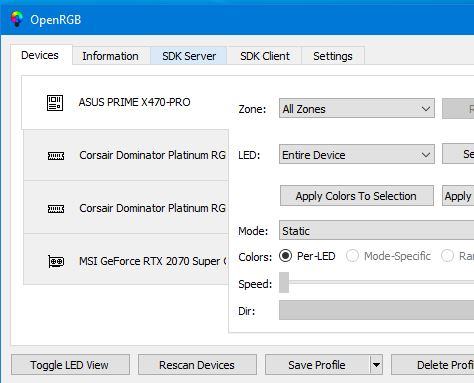474x383 pixels.
Task: Open the Zone dropdown showing All Zones
Action: [357, 109]
